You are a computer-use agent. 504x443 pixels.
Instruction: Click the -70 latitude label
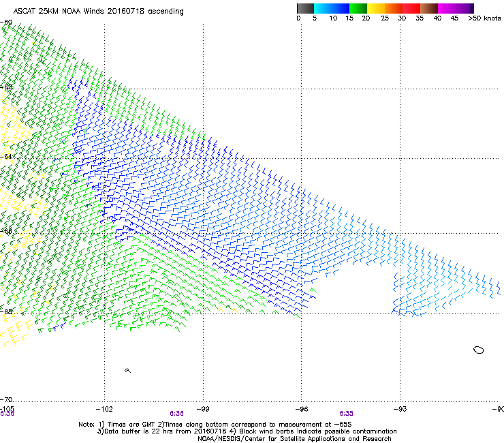click(6, 399)
